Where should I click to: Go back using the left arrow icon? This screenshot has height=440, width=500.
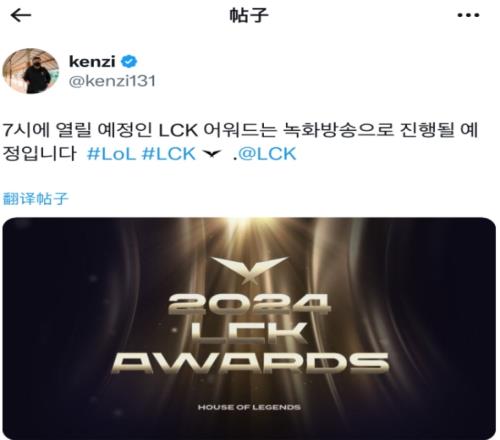pos(21,15)
